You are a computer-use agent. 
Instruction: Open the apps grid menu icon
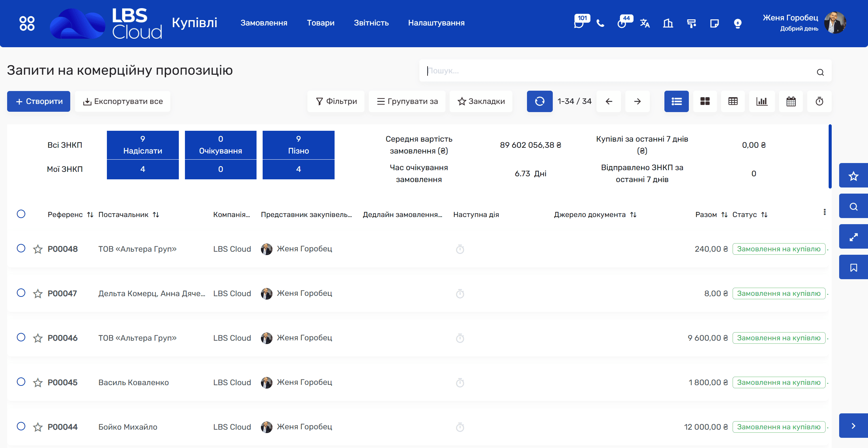[27, 23]
